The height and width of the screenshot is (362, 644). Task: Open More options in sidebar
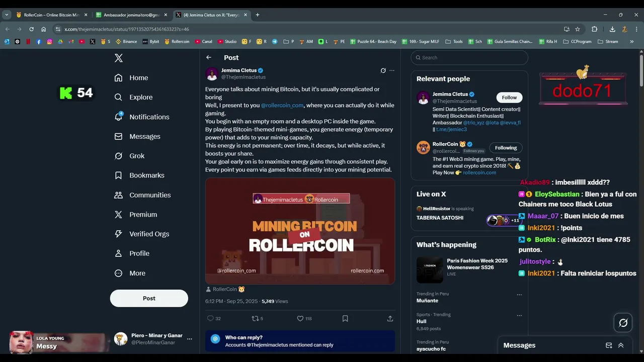(x=130, y=273)
